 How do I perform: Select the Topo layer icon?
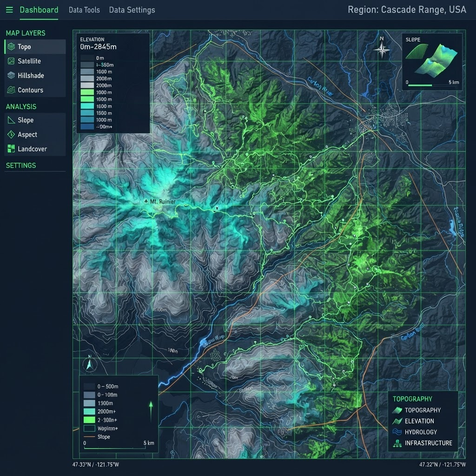pos(11,46)
